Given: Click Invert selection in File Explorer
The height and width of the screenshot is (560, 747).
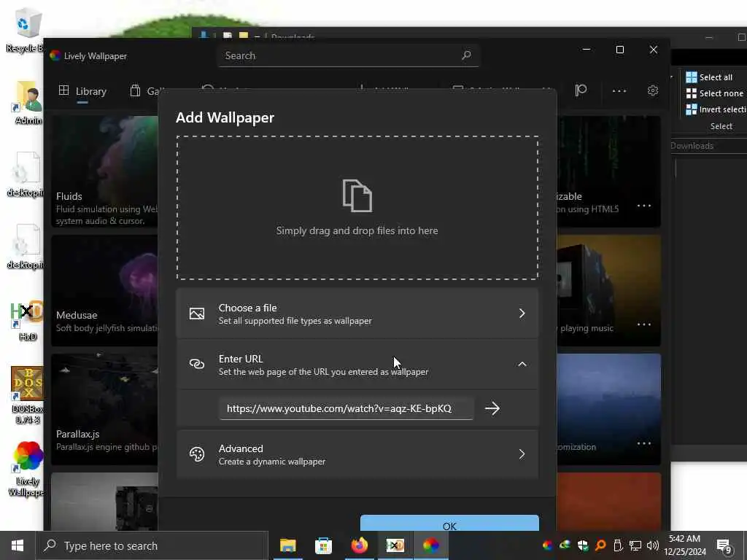Looking at the screenshot, I should [716, 109].
